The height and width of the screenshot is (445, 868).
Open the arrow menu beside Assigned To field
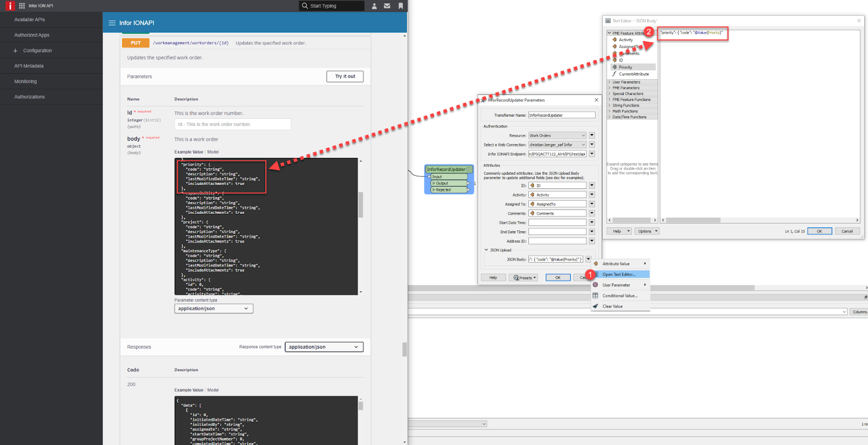pos(592,204)
